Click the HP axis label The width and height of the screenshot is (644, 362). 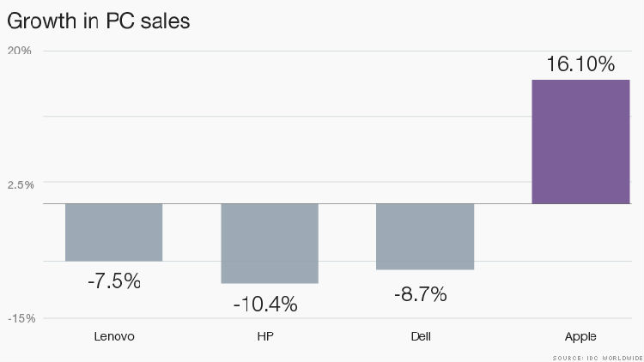pyautogui.click(x=270, y=336)
